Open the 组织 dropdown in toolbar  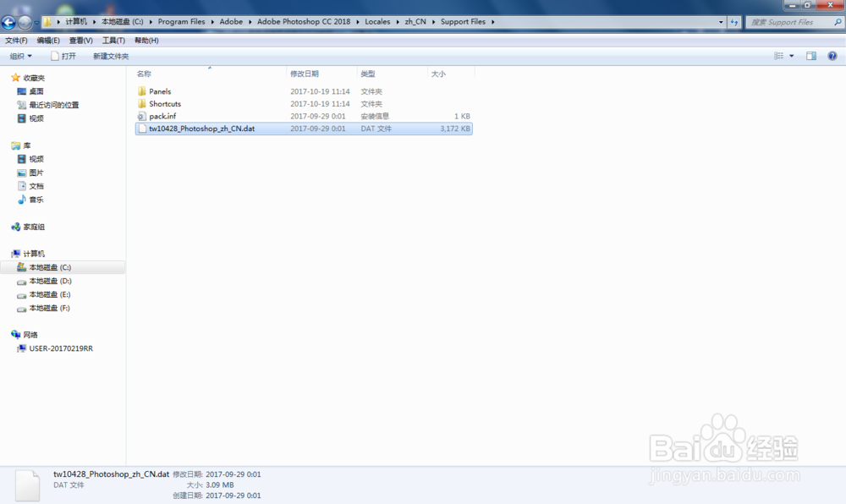(x=20, y=56)
